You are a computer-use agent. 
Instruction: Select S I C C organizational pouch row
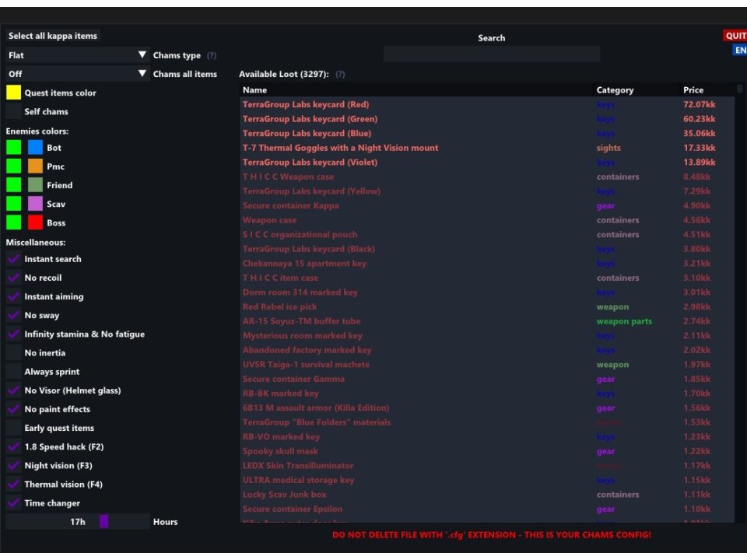(x=487, y=234)
